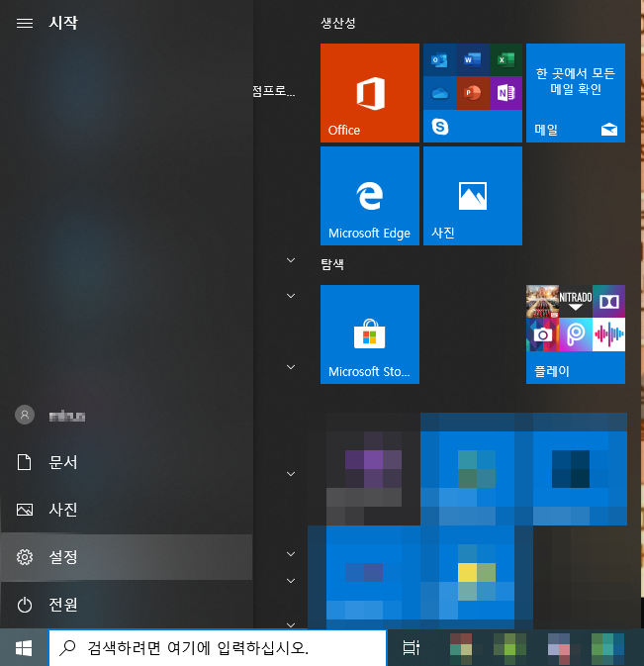Launch OneNote from the Office apps tile
This screenshot has height=666, width=644.
tap(506, 93)
